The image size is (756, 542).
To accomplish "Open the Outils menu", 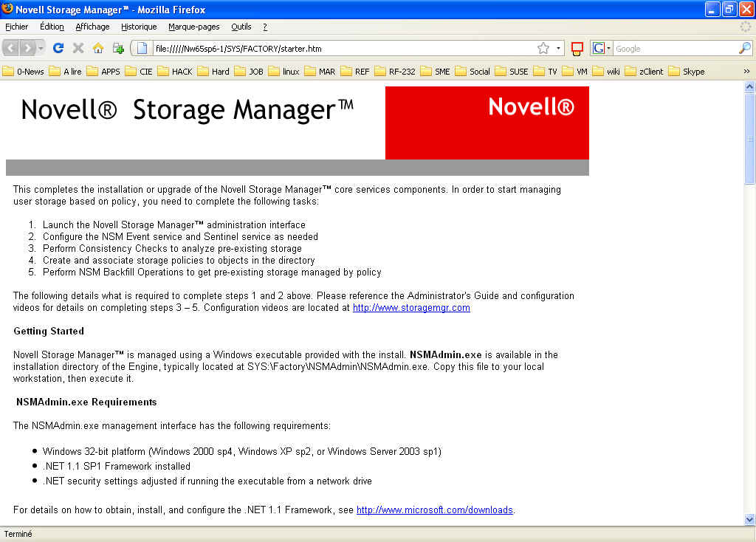I will coord(241,27).
